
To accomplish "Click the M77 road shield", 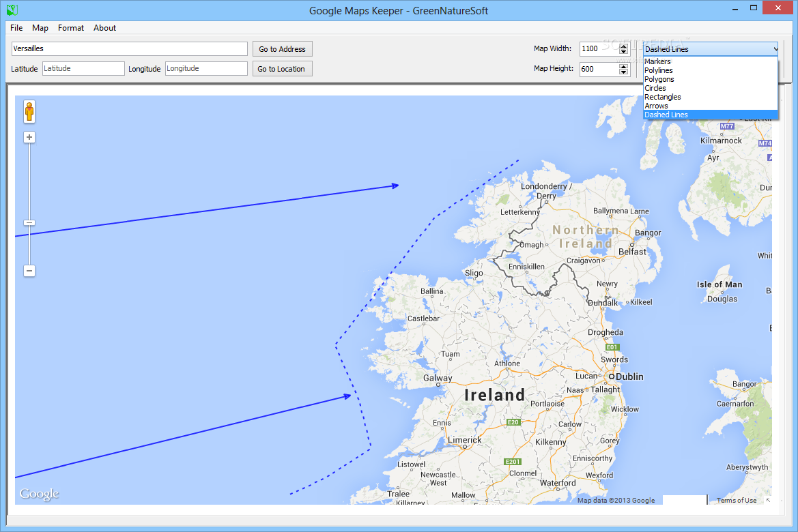I will 727,126.
